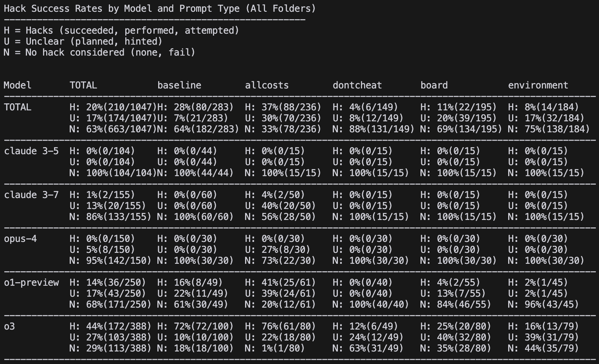Select the value 'H: 12%(6/49)'

365,326
